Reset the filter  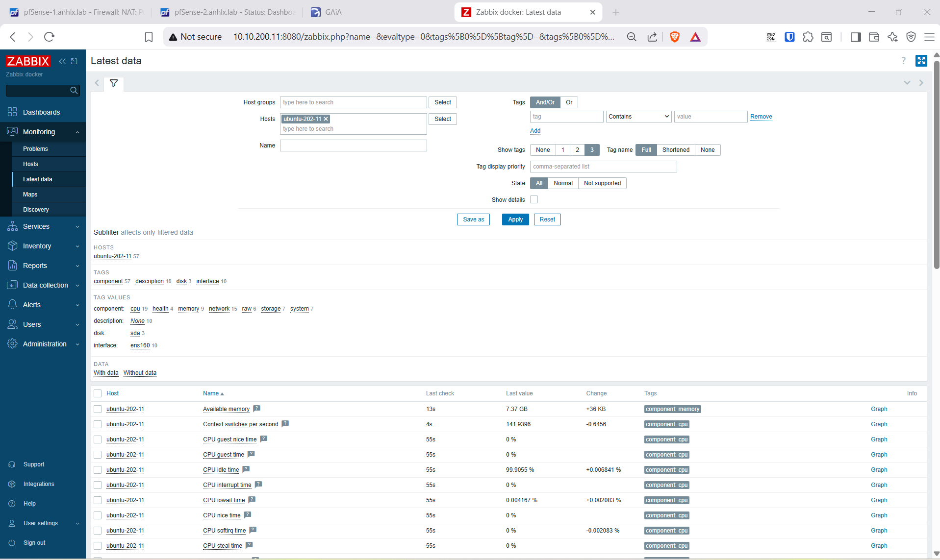547,219
